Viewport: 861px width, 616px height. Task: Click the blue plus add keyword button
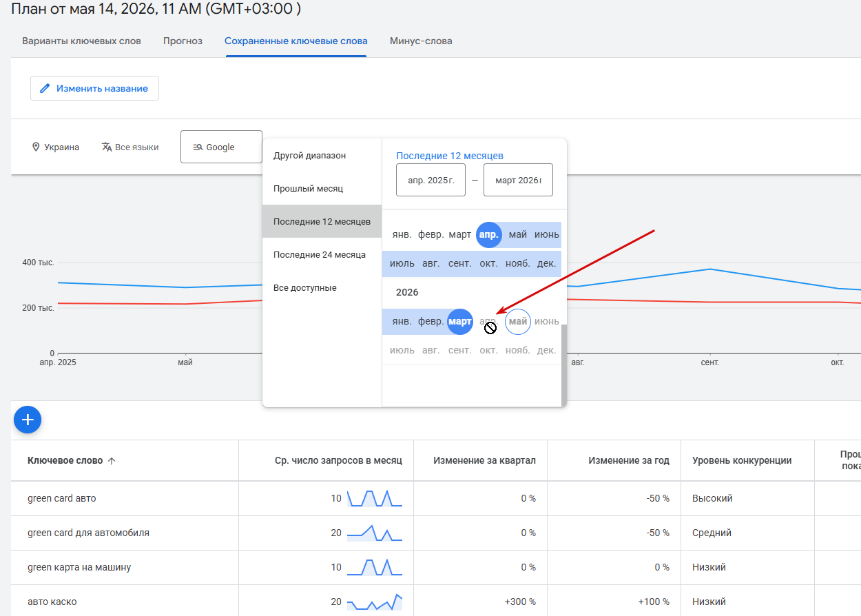point(28,419)
